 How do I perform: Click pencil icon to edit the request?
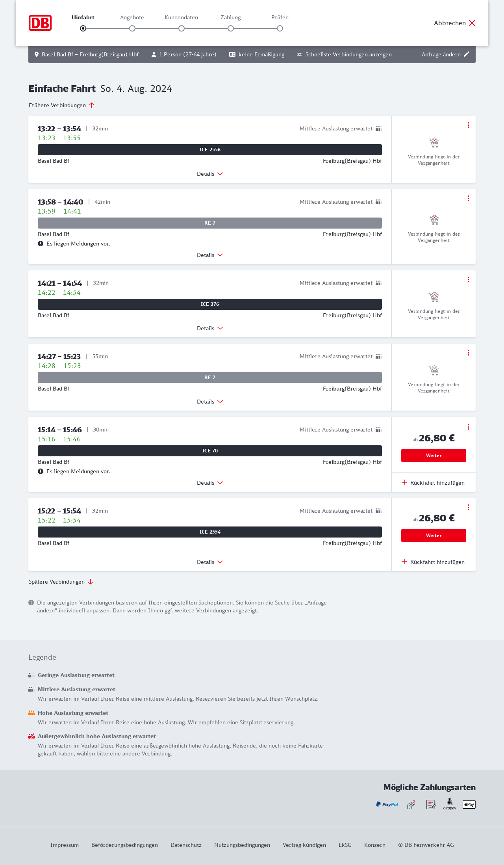point(467,54)
